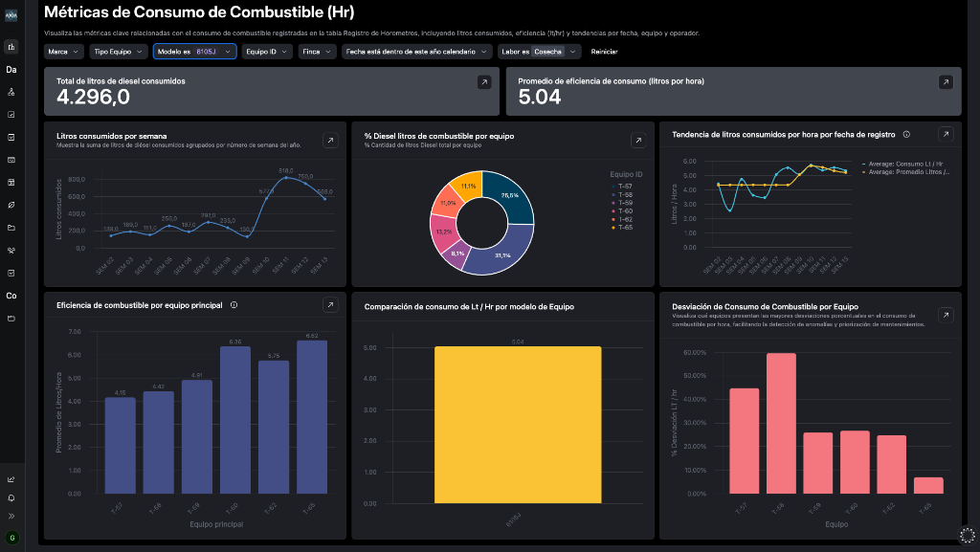This screenshot has width=980, height=552.
Task: Open the bar chart dashboards sidebar icon
Action: point(11,47)
